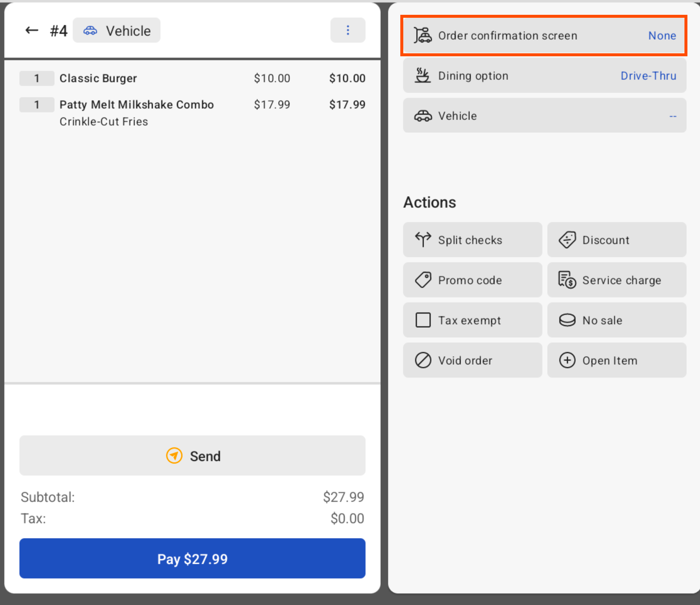Viewport: 700px width, 605px height.
Task: Click the Vehicle row dashes value
Action: 673,116
